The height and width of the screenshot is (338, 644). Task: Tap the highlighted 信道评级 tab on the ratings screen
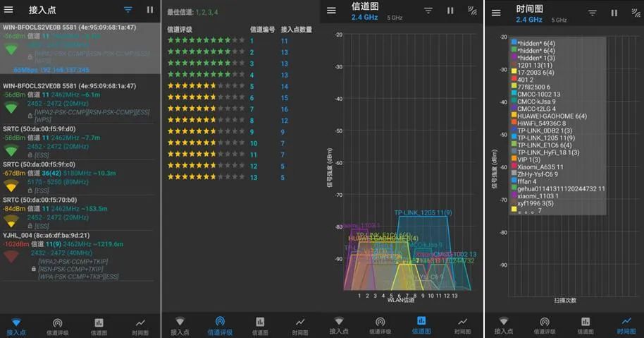tap(220, 326)
